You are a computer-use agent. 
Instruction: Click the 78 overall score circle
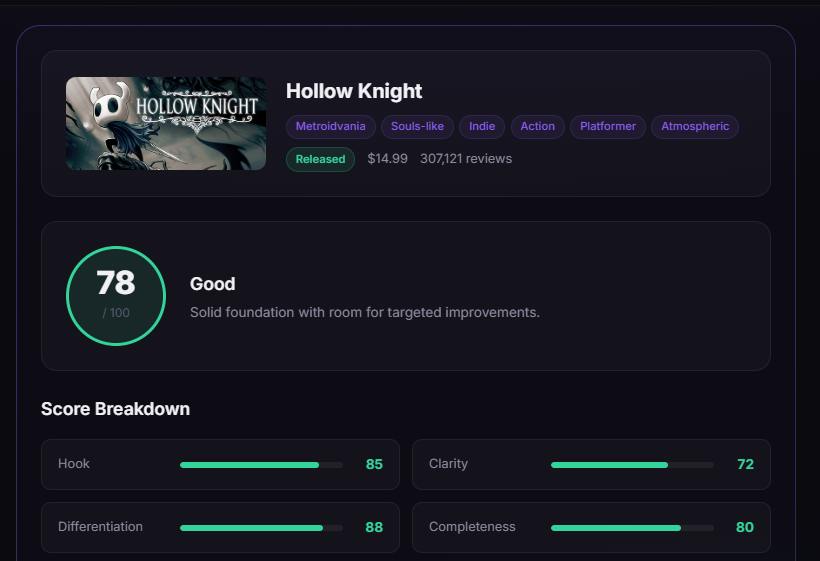coord(116,296)
